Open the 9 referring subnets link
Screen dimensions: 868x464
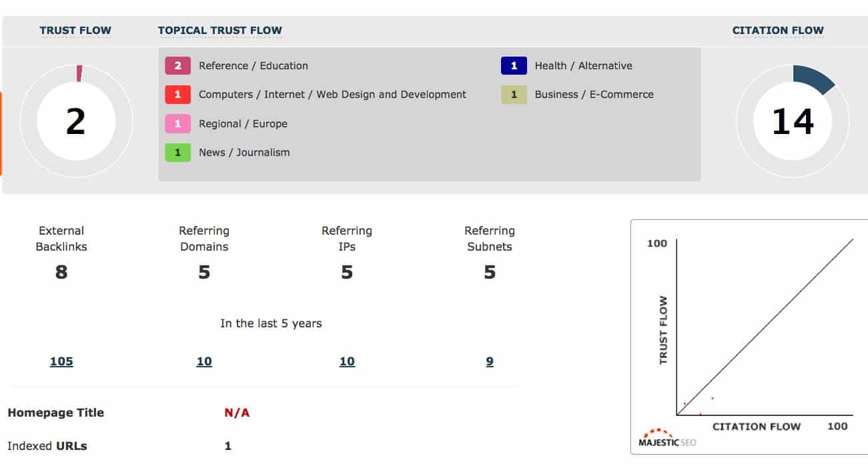pyautogui.click(x=490, y=361)
